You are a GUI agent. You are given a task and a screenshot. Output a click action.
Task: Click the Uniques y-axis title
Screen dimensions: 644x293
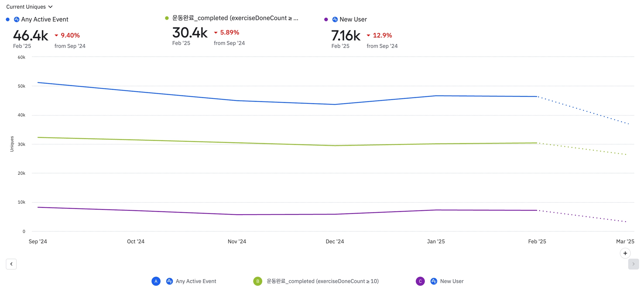[x=12, y=144]
